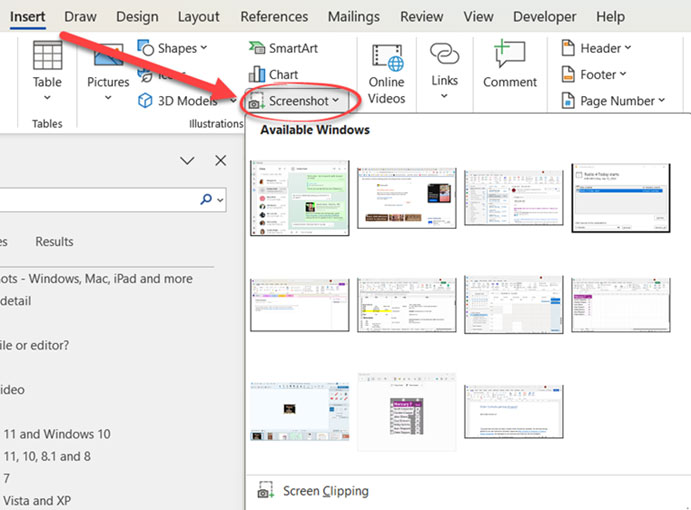Switch to the Results tab in pane

[54, 241]
